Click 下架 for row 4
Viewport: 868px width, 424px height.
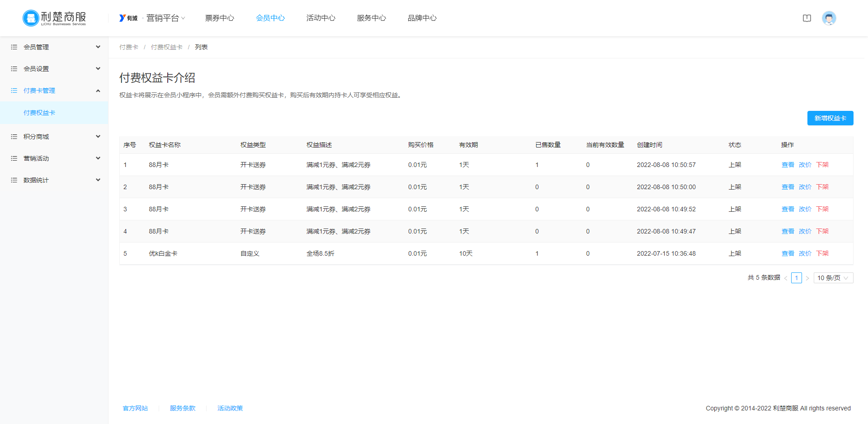[x=822, y=231]
